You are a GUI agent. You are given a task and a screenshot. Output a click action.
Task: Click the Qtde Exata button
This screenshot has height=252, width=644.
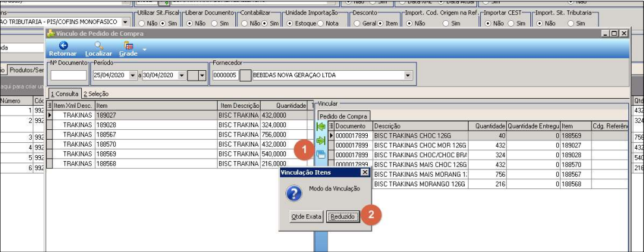tap(306, 217)
